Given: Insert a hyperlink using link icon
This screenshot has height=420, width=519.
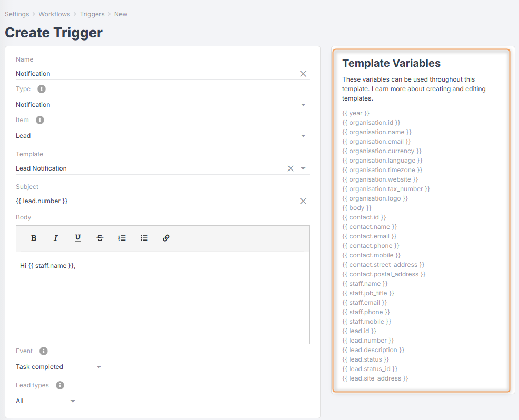Looking at the screenshot, I should (166, 238).
